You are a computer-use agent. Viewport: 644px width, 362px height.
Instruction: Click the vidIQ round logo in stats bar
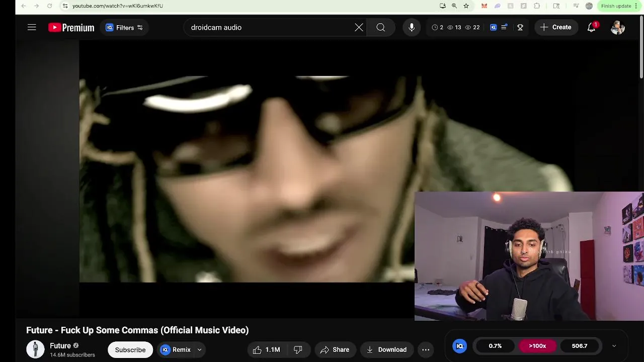pyautogui.click(x=459, y=346)
